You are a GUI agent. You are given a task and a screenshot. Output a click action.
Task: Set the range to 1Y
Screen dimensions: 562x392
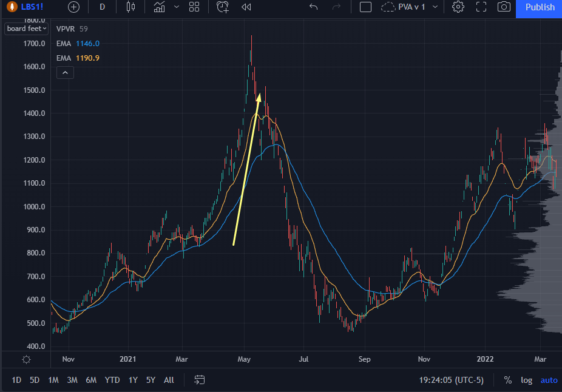(133, 380)
